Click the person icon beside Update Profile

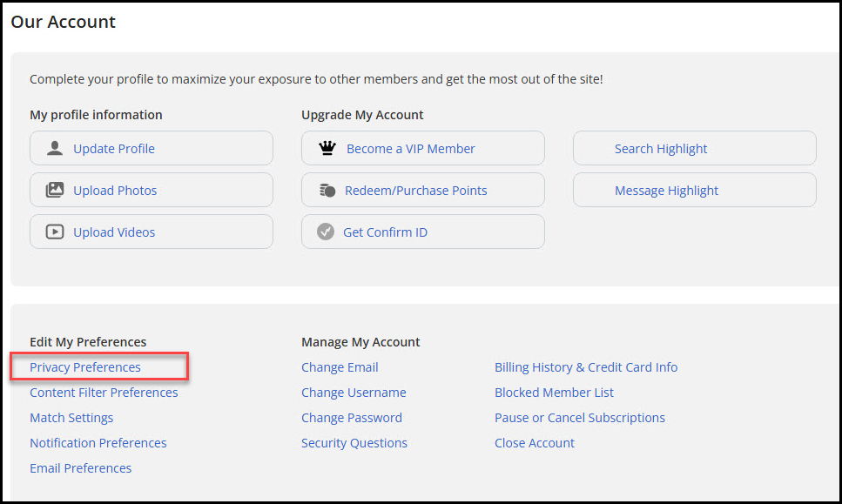(55, 148)
